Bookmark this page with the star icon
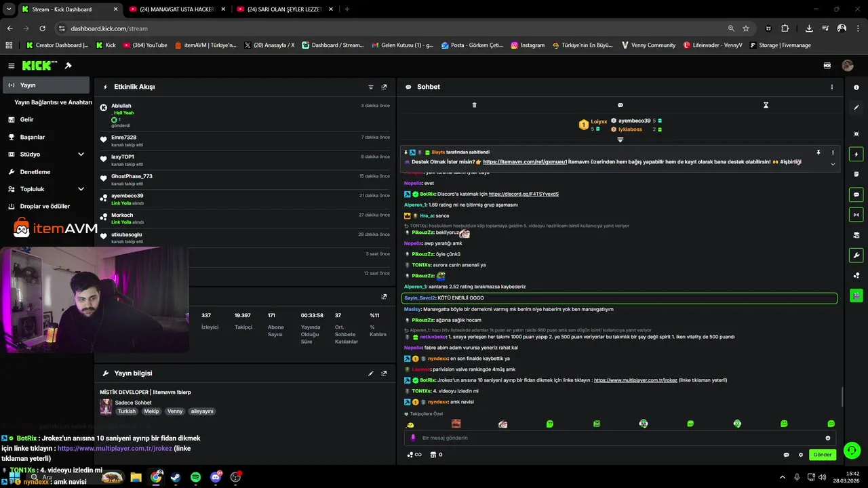The image size is (868, 488). point(746,28)
